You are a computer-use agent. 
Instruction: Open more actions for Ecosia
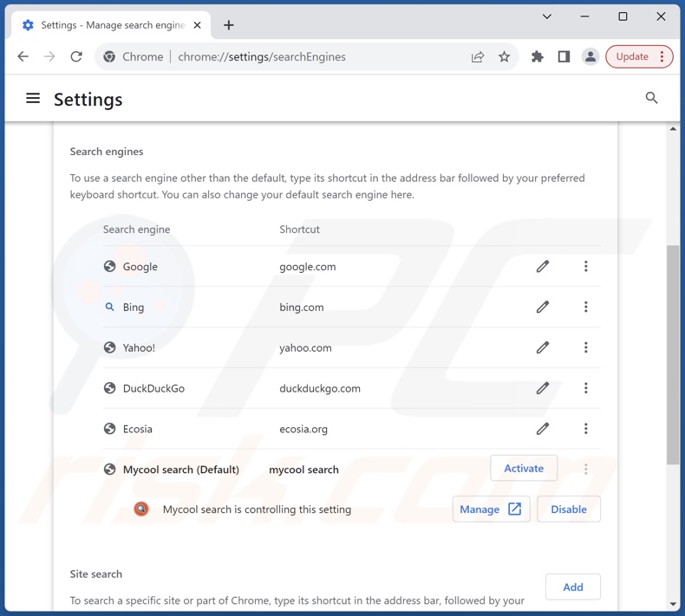tap(585, 429)
